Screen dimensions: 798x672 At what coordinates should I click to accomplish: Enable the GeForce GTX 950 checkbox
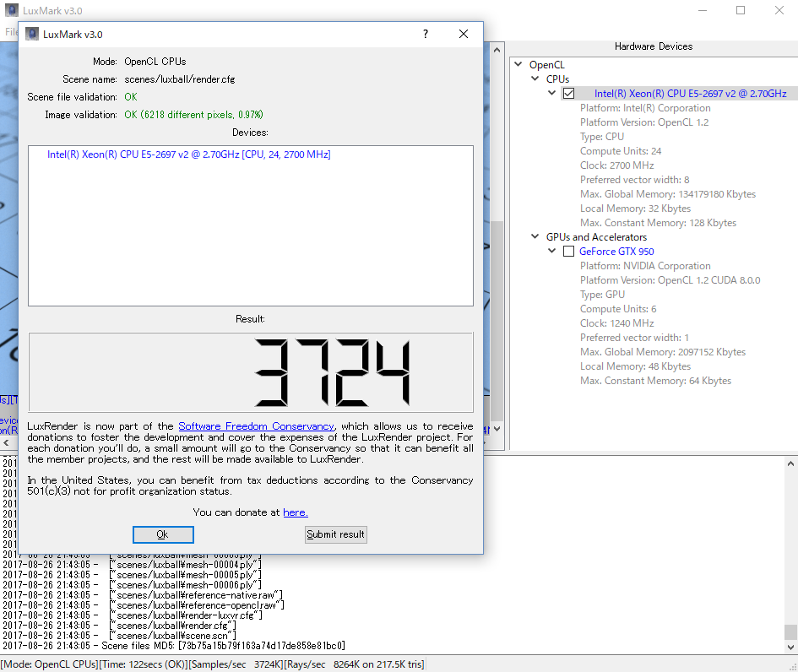point(569,252)
